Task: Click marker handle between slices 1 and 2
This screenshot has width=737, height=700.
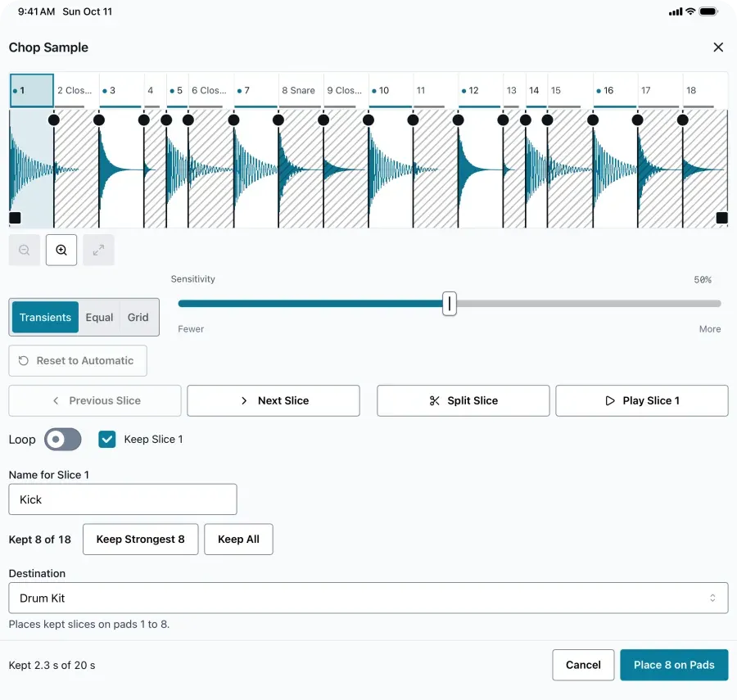Action: tap(54, 120)
